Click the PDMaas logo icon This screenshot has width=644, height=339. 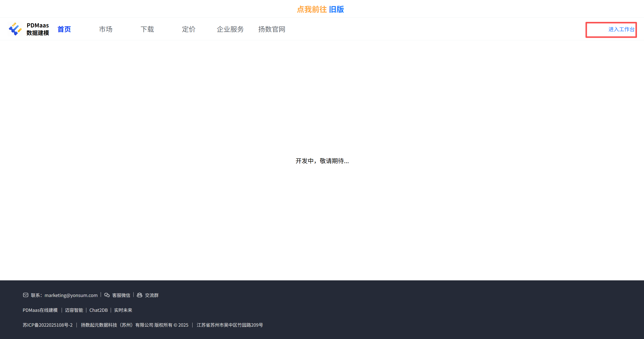[15, 29]
